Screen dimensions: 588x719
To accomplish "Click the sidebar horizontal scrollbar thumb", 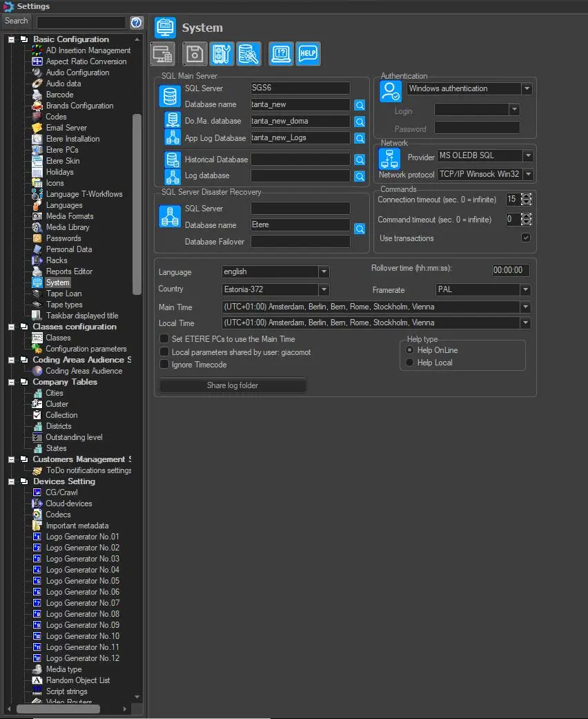I will (x=58, y=709).
